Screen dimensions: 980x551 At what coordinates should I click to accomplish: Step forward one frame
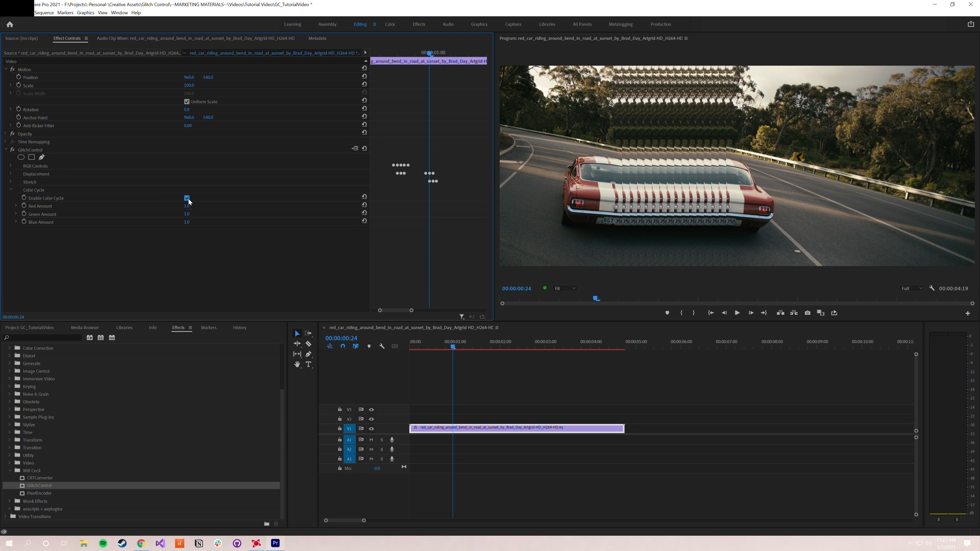coord(751,313)
